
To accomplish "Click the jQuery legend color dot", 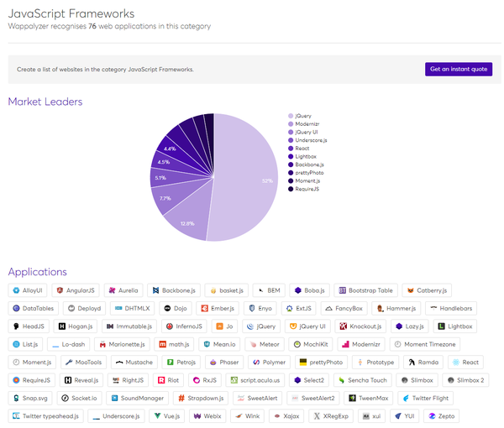I will pyautogui.click(x=291, y=116).
